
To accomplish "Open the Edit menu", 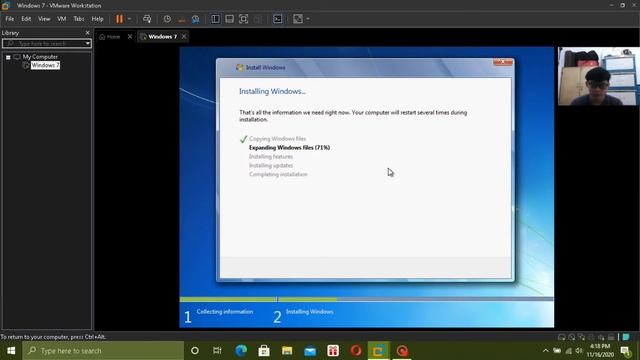I will coord(26,19).
